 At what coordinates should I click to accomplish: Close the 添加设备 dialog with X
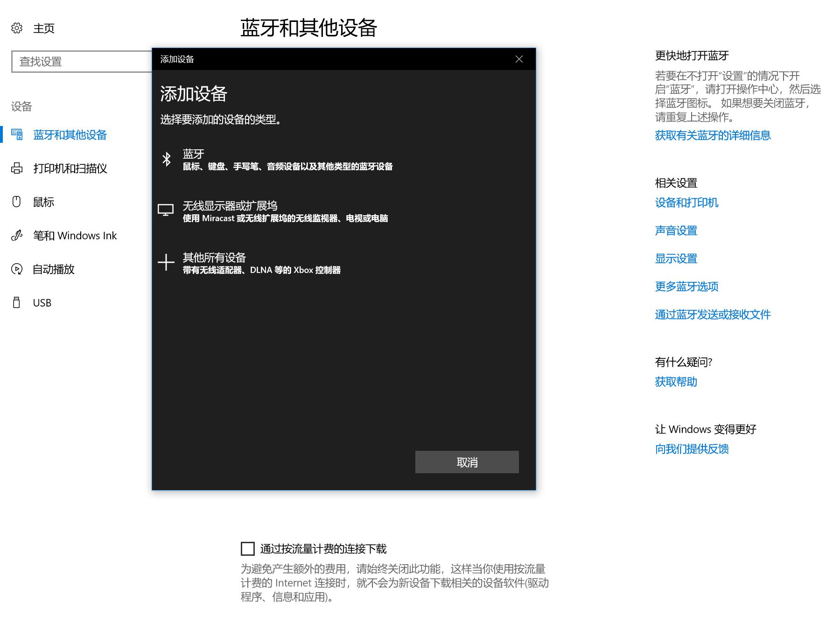tap(519, 59)
